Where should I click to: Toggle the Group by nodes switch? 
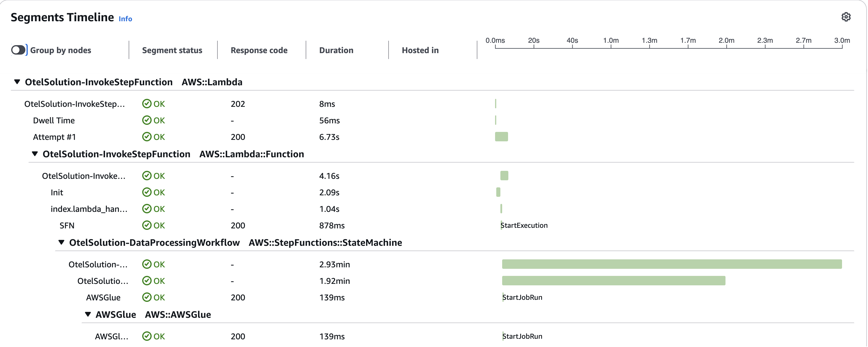[19, 50]
